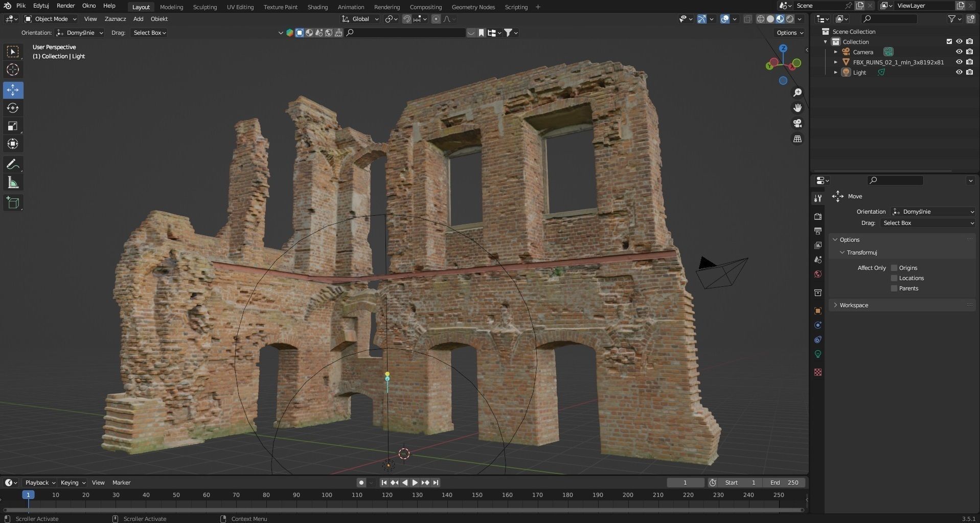
Task: Uncheck Collection exclude checkbox in outliner
Action: (949, 42)
